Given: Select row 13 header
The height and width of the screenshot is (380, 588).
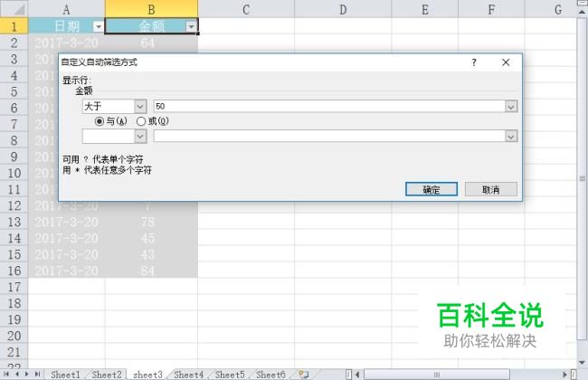Looking at the screenshot, I should [14, 222].
